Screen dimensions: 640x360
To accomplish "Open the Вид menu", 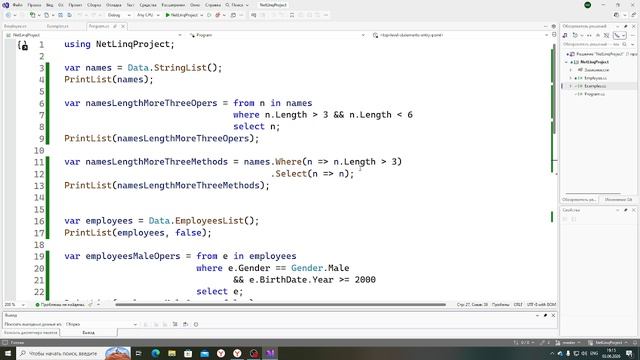I will [49, 5].
